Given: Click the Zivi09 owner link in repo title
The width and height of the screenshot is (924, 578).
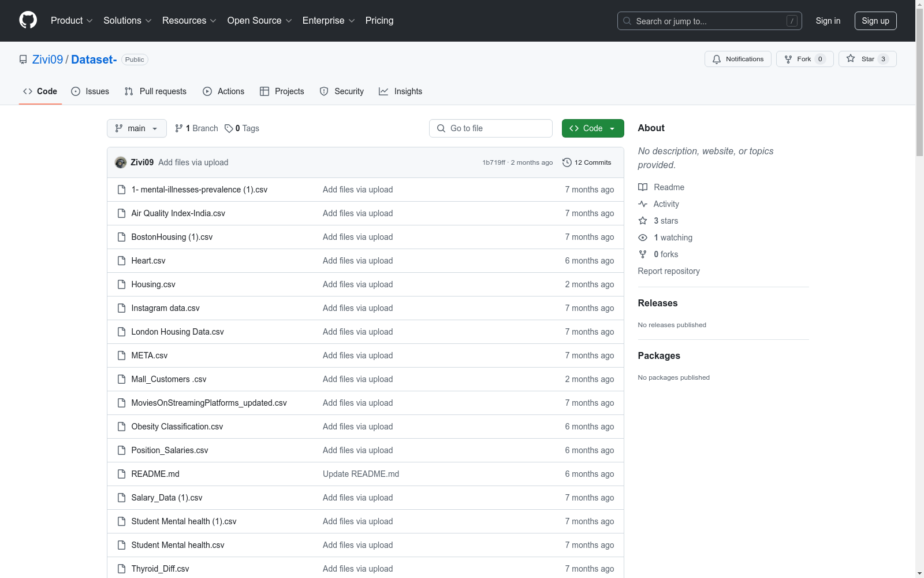Looking at the screenshot, I should click(x=47, y=60).
